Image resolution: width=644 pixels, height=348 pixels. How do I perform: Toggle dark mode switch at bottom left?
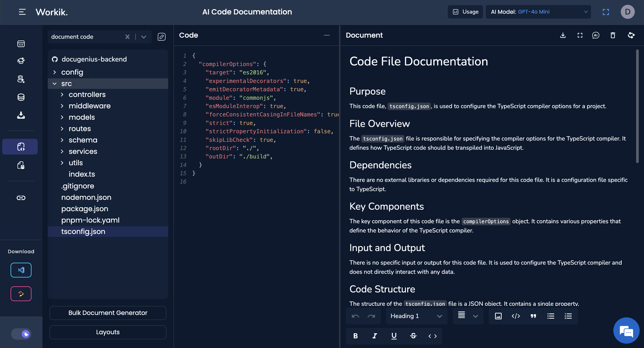(x=21, y=334)
